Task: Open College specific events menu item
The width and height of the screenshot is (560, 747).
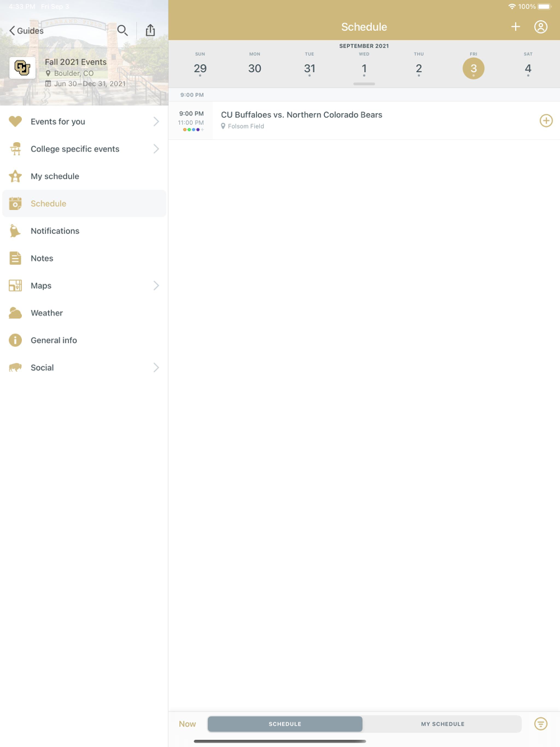Action: pos(84,149)
